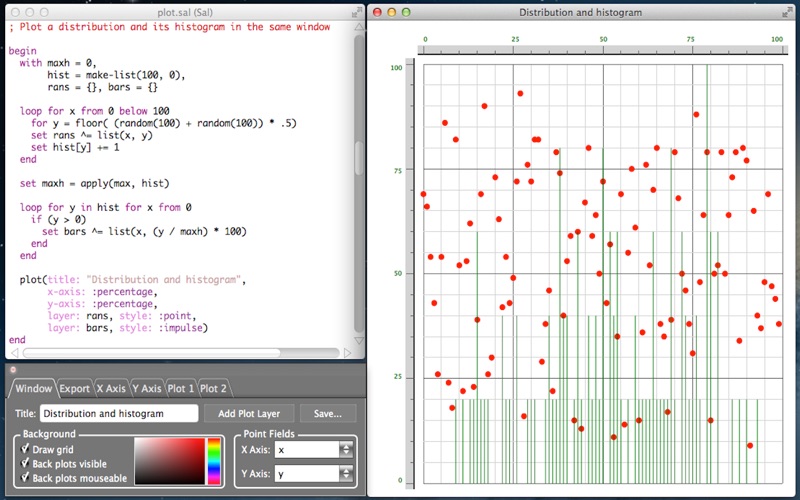Select the Y Axis tab
Viewport: 800px width, 500px height.
point(147,388)
